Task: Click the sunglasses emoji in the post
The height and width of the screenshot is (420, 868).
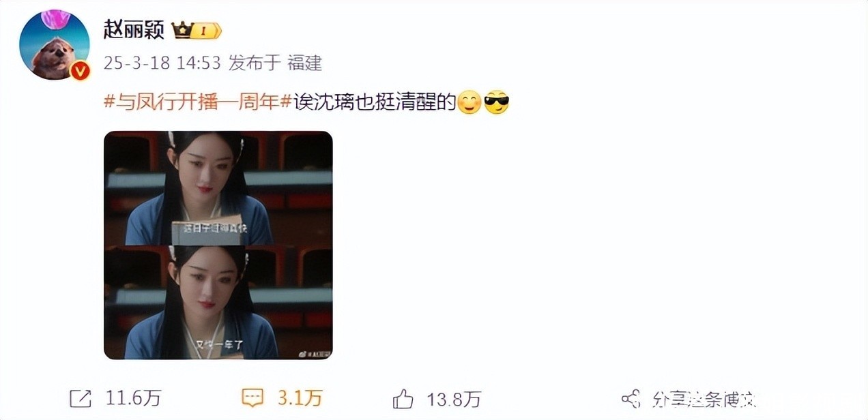Action: [x=497, y=104]
